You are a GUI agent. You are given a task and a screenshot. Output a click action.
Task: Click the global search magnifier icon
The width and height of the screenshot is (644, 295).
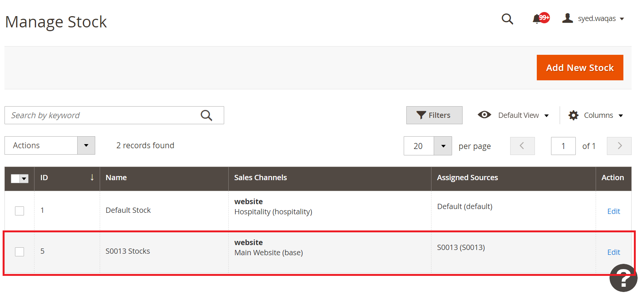tap(507, 19)
